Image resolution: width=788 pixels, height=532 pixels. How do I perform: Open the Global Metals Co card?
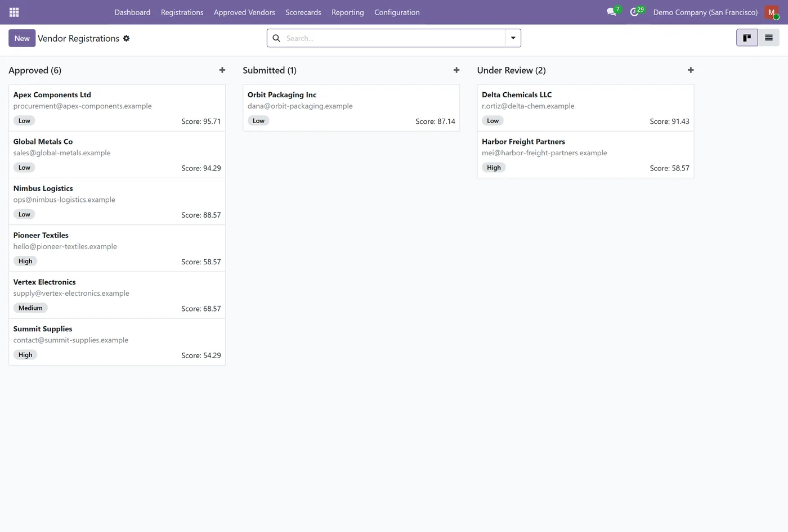(117, 155)
